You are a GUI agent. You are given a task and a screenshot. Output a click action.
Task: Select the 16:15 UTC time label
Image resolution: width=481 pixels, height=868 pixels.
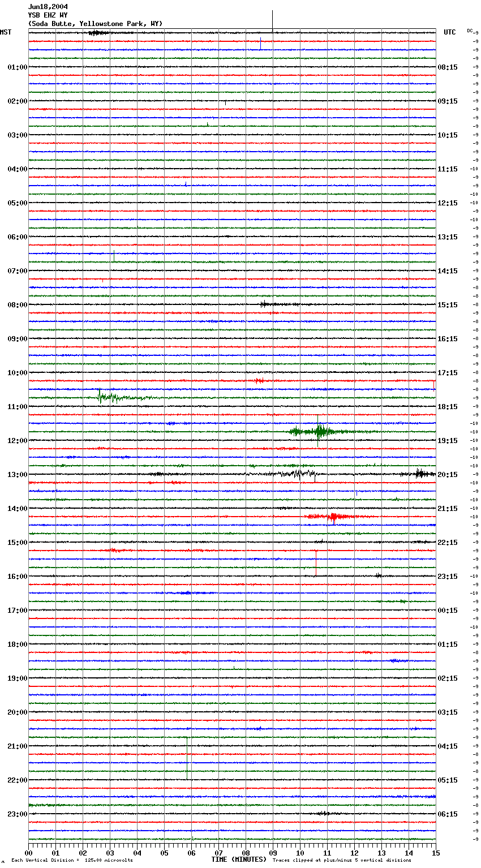(x=448, y=339)
